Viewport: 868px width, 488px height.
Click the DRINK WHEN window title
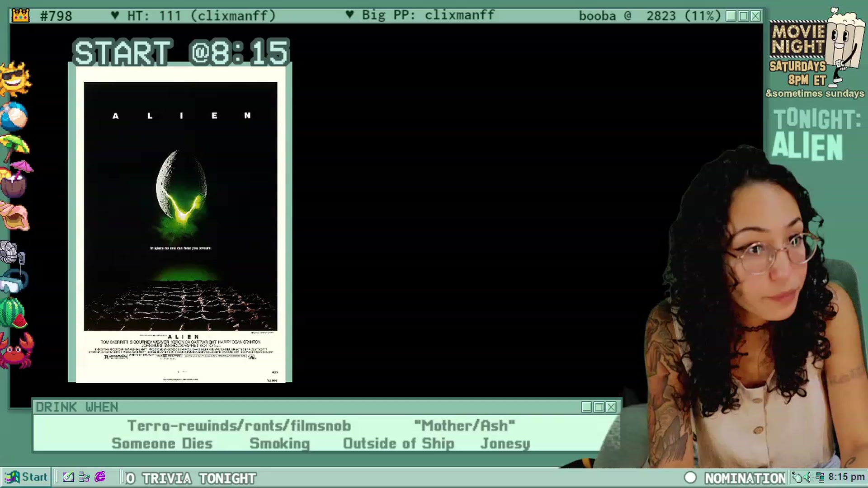point(77,407)
